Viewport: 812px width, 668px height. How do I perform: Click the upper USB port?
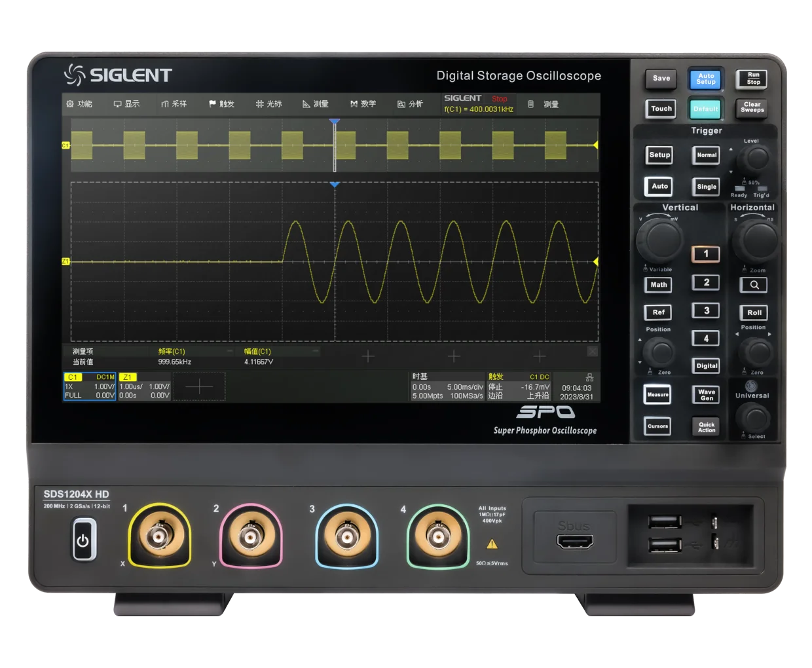pyautogui.click(x=665, y=522)
